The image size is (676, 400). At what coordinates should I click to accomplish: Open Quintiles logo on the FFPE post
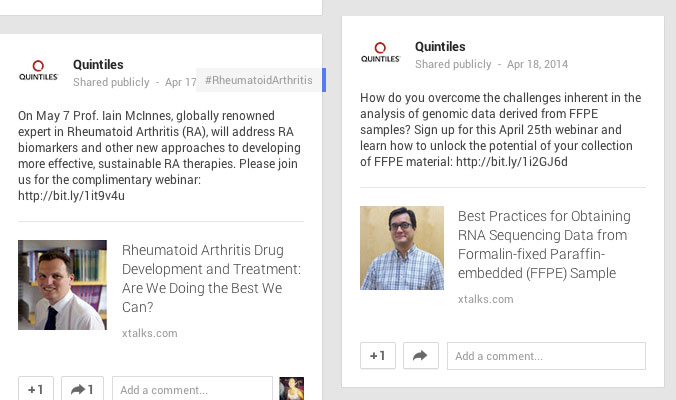(x=380, y=54)
